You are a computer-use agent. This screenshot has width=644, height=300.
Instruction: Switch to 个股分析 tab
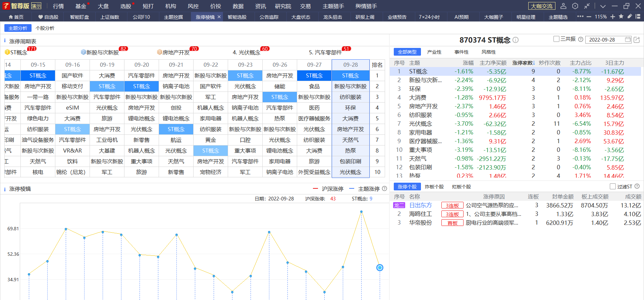45,28
